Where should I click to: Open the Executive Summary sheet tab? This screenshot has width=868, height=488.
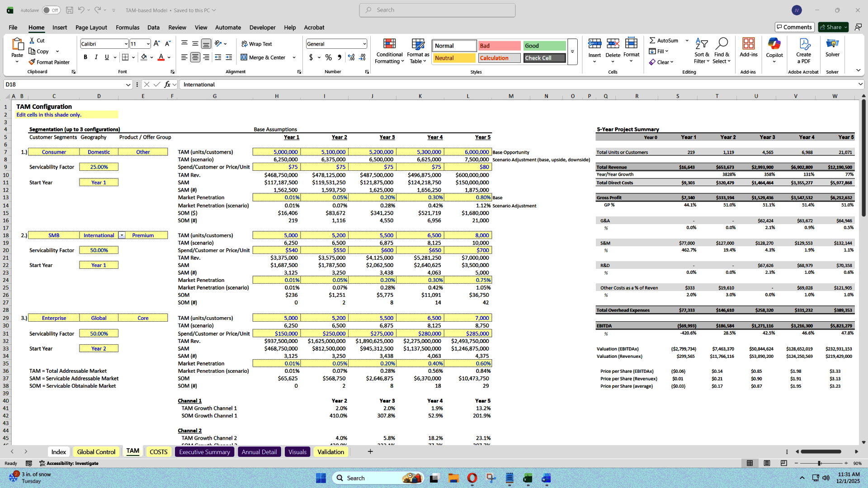[204, 451]
